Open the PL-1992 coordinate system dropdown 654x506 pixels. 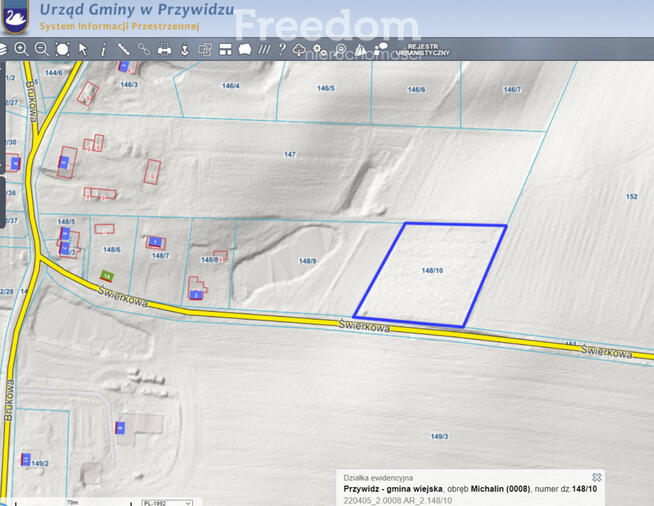point(166,502)
